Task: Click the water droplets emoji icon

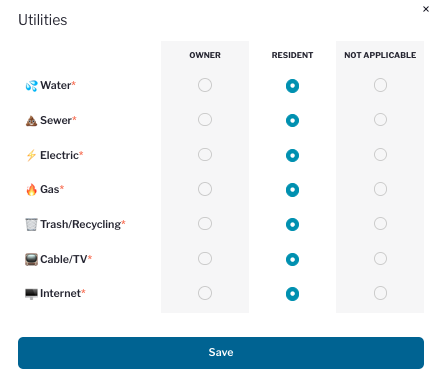Action: [x=31, y=86]
